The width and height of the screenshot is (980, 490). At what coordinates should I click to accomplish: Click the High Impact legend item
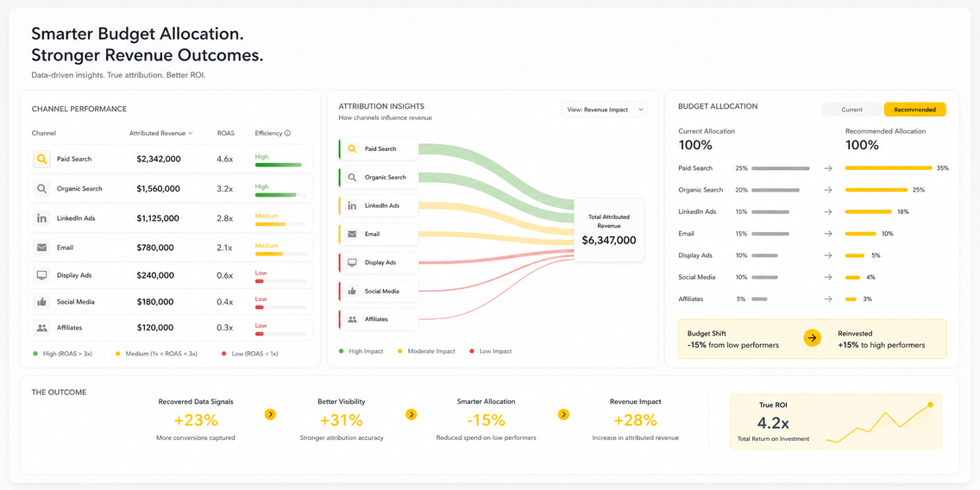pyautogui.click(x=361, y=351)
